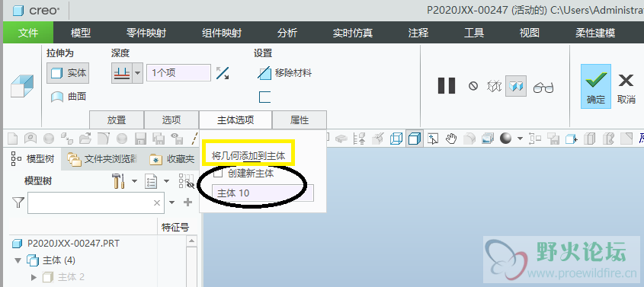Click the 1个项 depth reference field
Screen dimensions: 644x287
tap(178, 73)
